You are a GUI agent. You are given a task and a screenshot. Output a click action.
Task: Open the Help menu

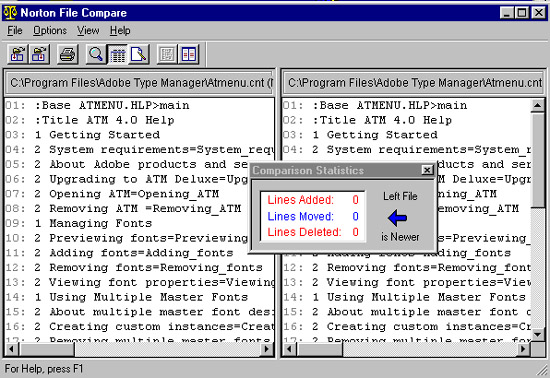(x=120, y=31)
